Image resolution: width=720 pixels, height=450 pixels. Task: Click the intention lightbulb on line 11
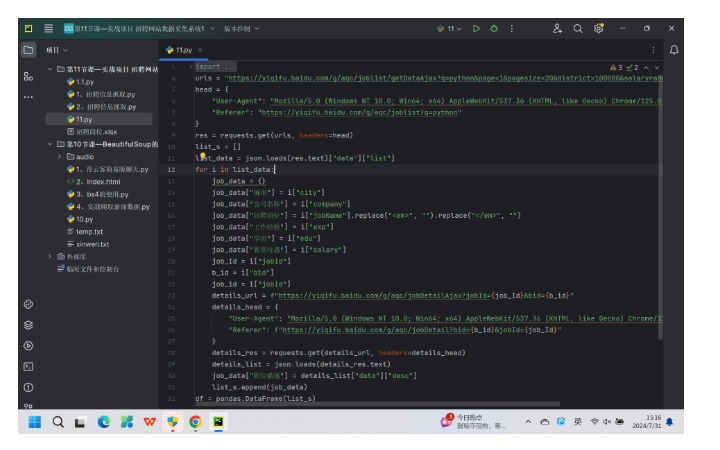(x=202, y=156)
